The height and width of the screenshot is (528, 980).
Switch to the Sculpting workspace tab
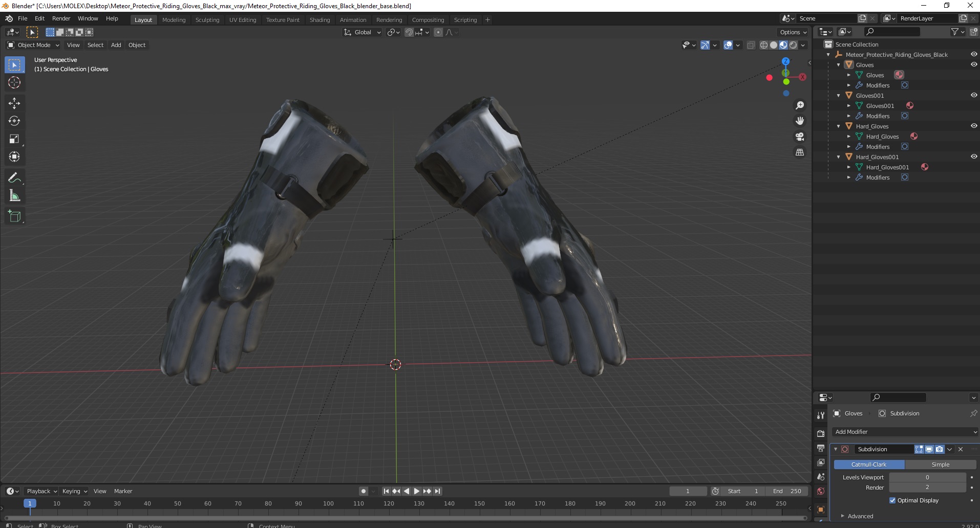[x=207, y=20]
